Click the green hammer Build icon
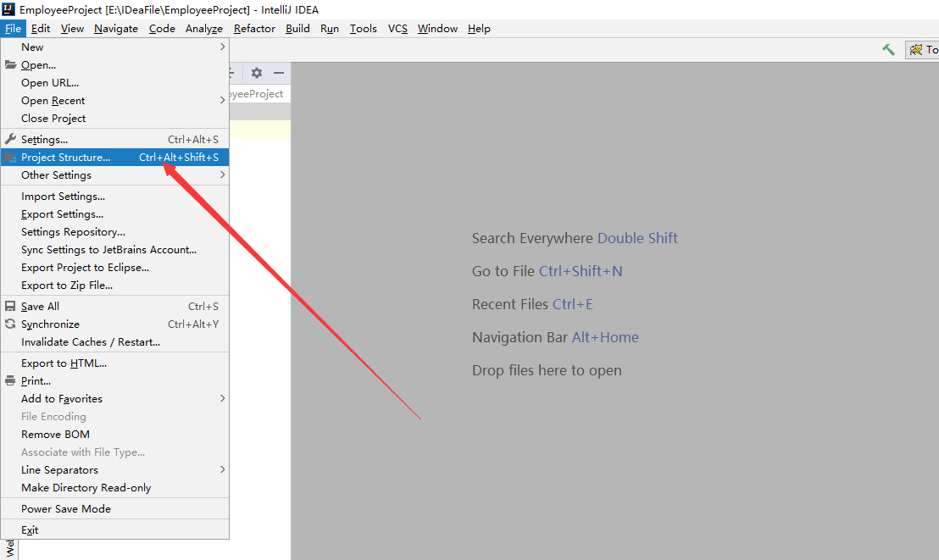This screenshot has width=939, height=560. pos(889,50)
